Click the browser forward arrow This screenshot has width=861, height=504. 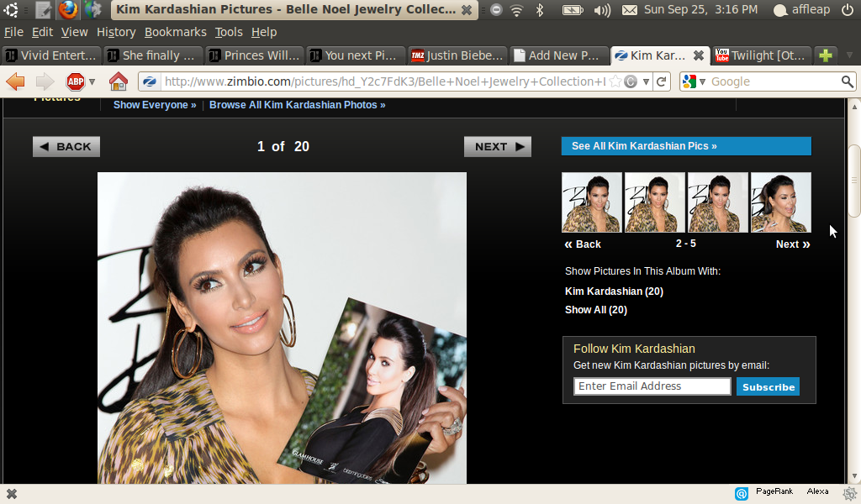pyautogui.click(x=45, y=81)
